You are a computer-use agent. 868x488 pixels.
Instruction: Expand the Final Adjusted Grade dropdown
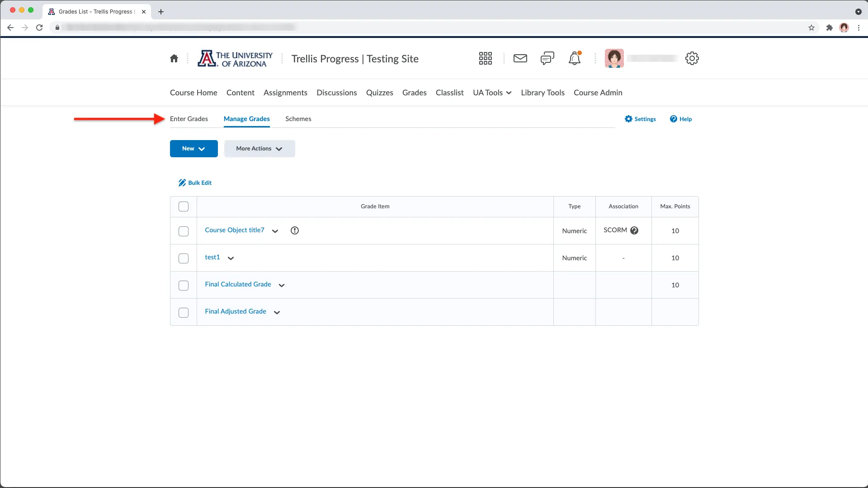[277, 312]
